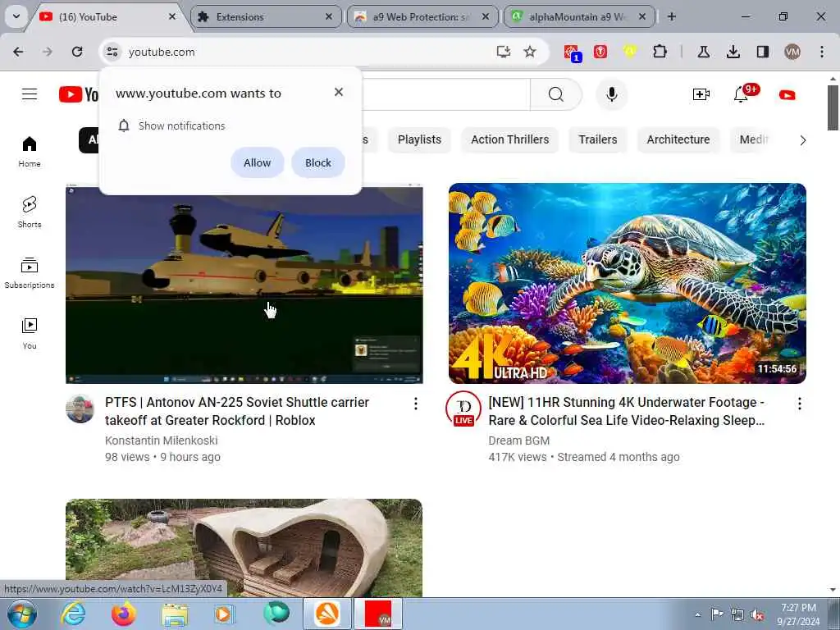
Task: Click the YouTube search input field
Action: click(x=446, y=94)
